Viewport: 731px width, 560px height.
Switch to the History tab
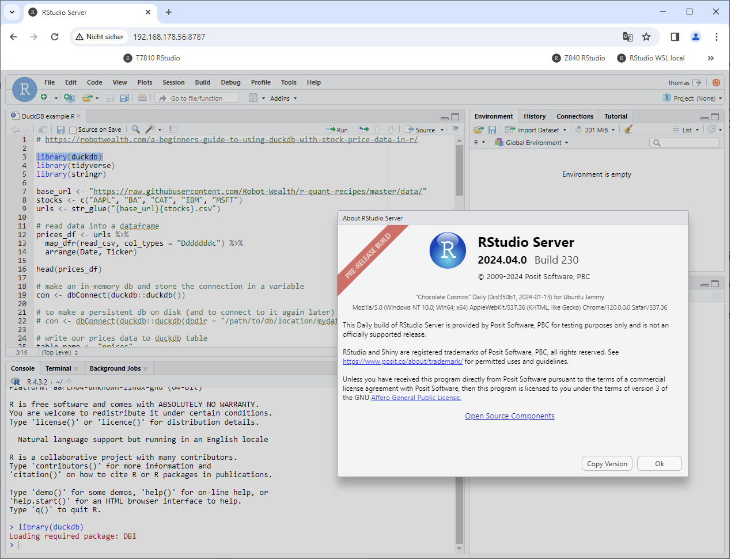pyautogui.click(x=534, y=116)
